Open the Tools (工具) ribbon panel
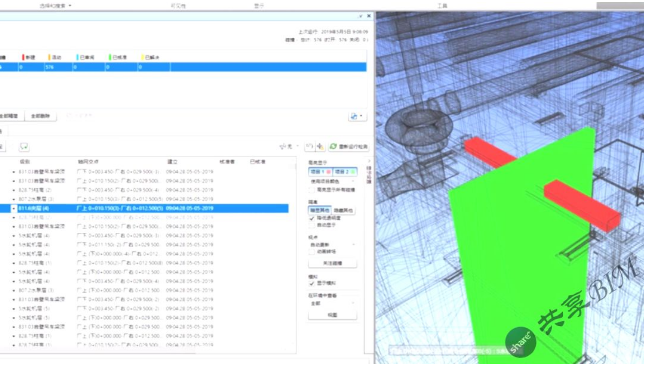 point(442,6)
